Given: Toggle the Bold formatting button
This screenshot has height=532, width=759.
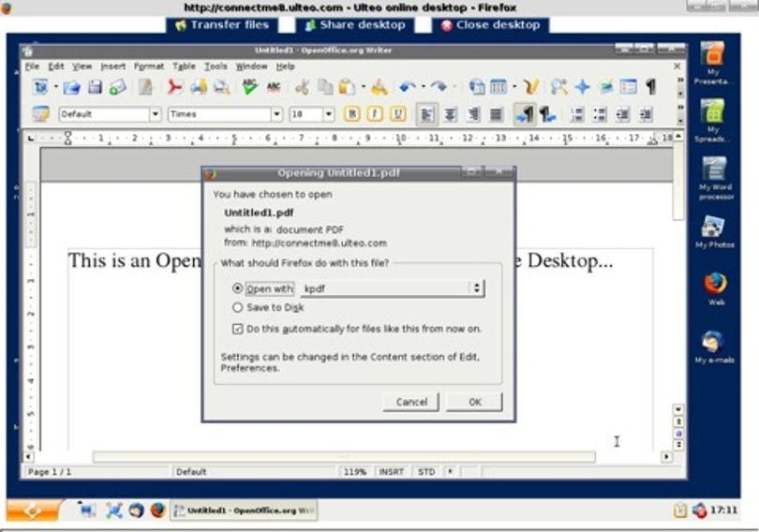Looking at the screenshot, I should [352, 114].
